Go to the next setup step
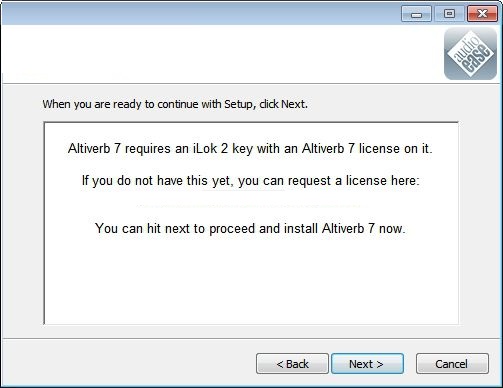 [x=367, y=364]
